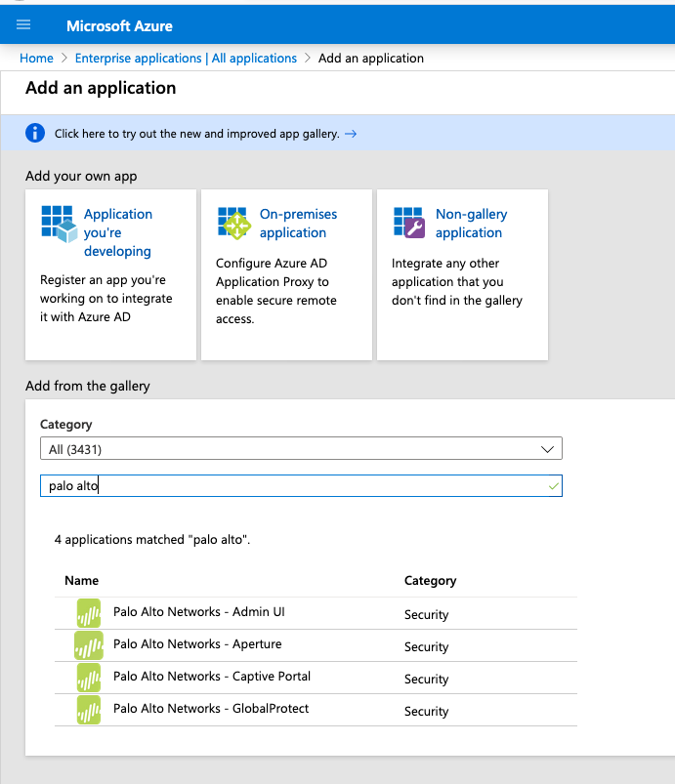Click the Microsoft Azure title
The height and width of the screenshot is (784, 675).
coord(119,25)
